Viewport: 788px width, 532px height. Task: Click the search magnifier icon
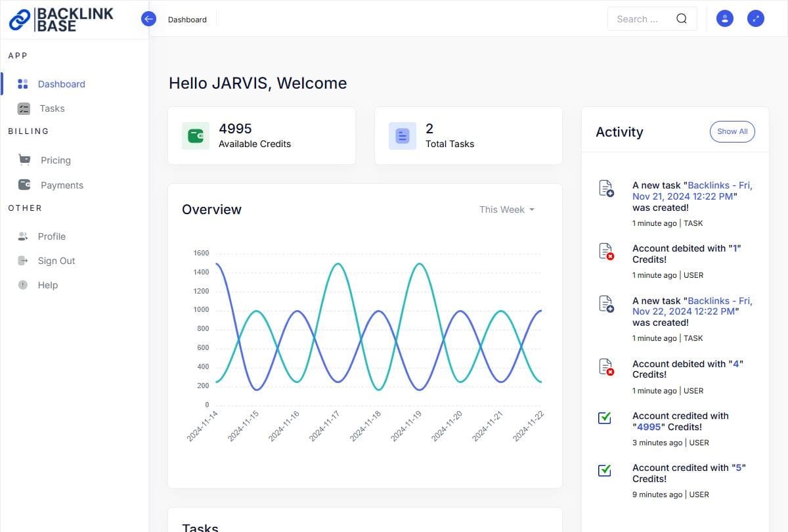(x=681, y=19)
